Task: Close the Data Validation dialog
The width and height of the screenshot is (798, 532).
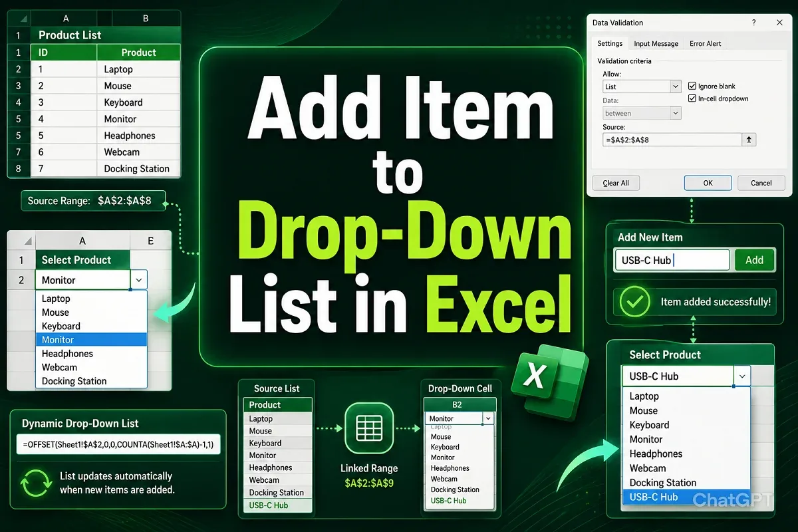Action: coord(779,23)
